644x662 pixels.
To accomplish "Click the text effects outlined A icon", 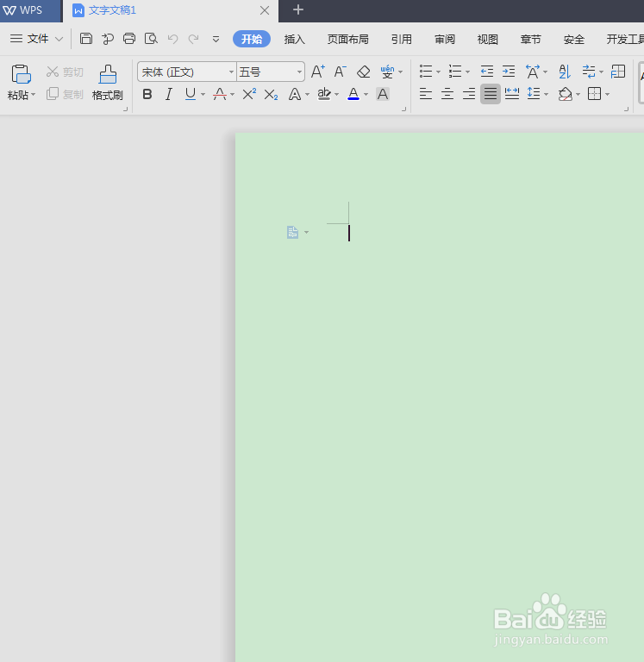I will (x=295, y=94).
